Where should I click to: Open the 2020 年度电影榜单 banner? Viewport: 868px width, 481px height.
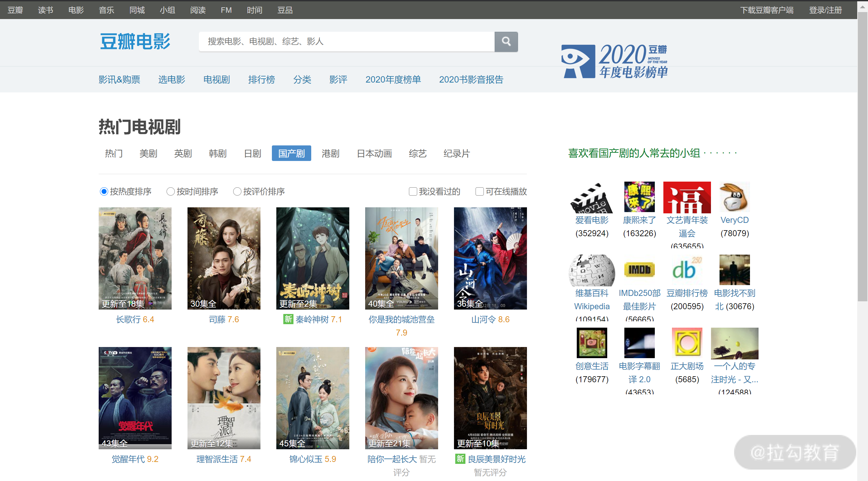(x=614, y=61)
